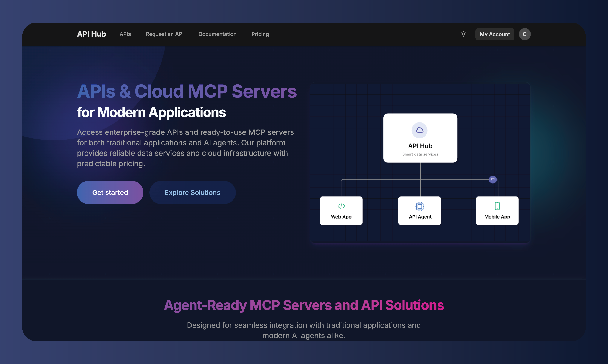Click the API Hub logo in navbar
Image resolution: width=608 pixels, height=364 pixels.
tap(91, 34)
